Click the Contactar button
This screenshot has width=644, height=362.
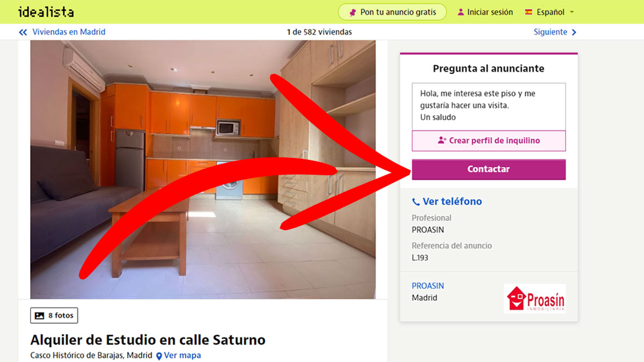click(488, 169)
